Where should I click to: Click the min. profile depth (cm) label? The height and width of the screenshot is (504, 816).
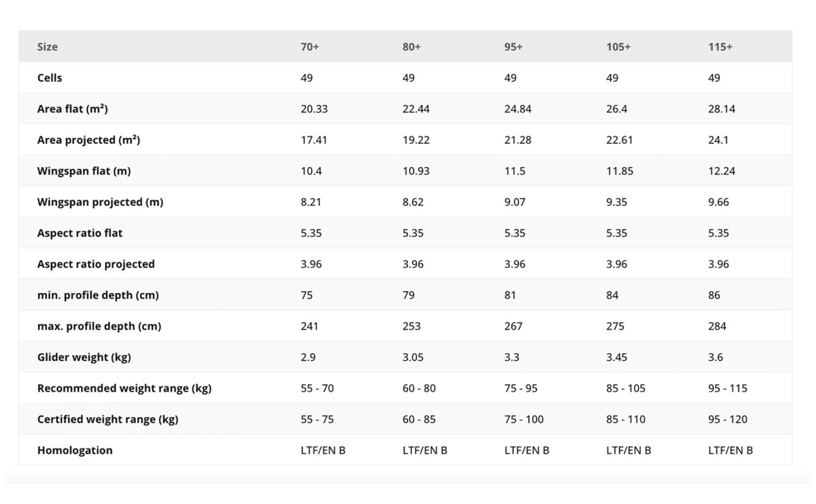point(98,295)
